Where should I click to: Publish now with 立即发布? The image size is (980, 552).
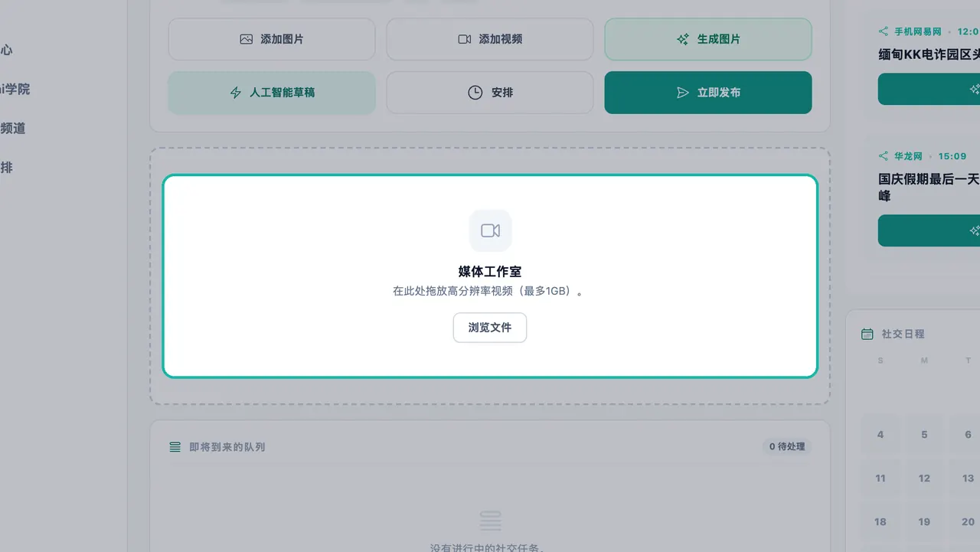point(708,93)
